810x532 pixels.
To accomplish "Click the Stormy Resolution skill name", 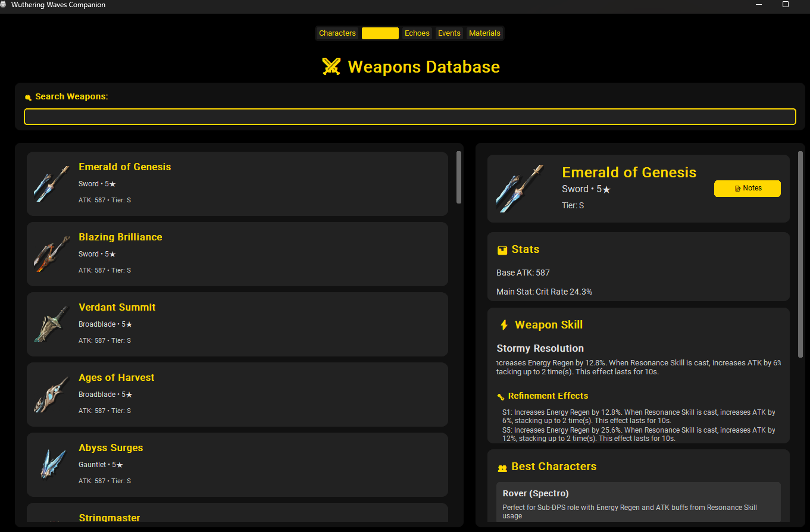I will pos(540,348).
